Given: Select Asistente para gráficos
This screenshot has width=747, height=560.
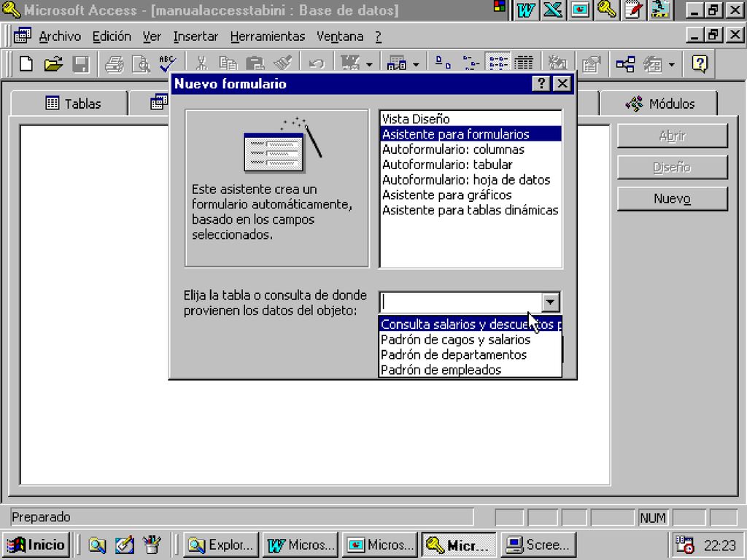Looking at the screenshot, I should click(471, 195).
